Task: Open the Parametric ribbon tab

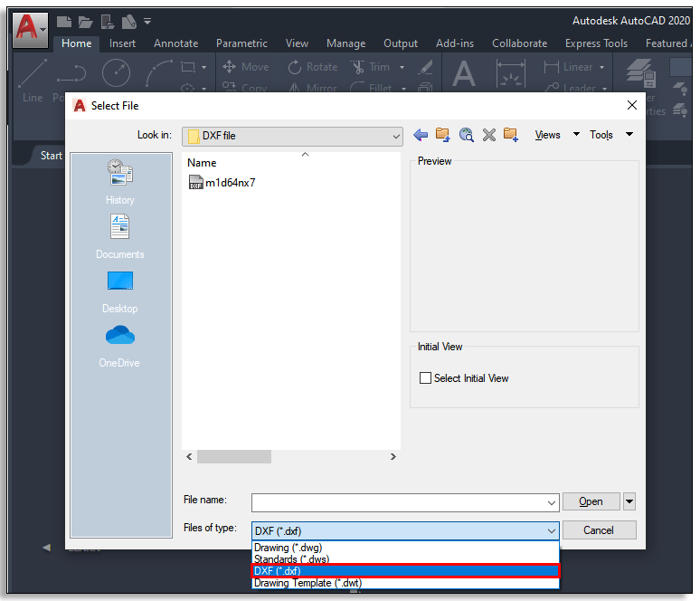Action: point(241,43)
